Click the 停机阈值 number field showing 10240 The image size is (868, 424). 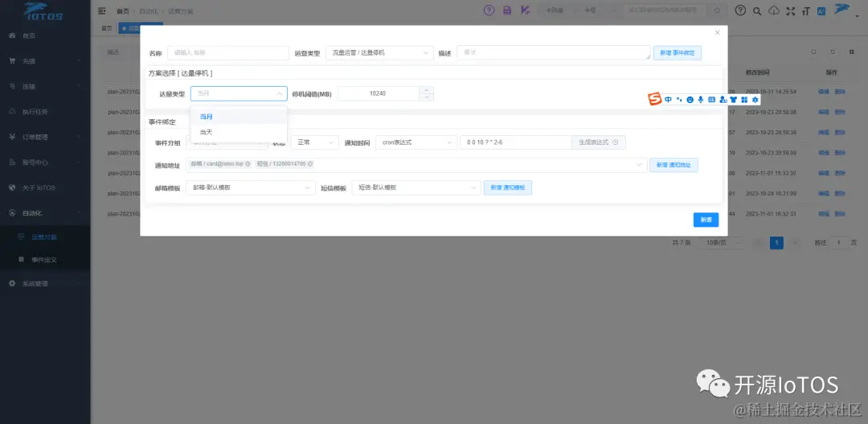pyautogui.click(x=379, y=93)
